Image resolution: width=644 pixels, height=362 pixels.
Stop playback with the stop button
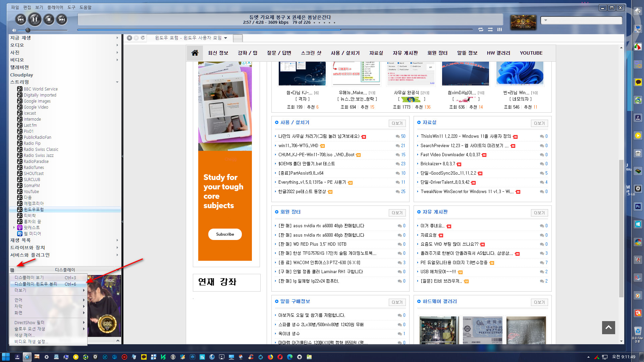click(x=49, y=19)
